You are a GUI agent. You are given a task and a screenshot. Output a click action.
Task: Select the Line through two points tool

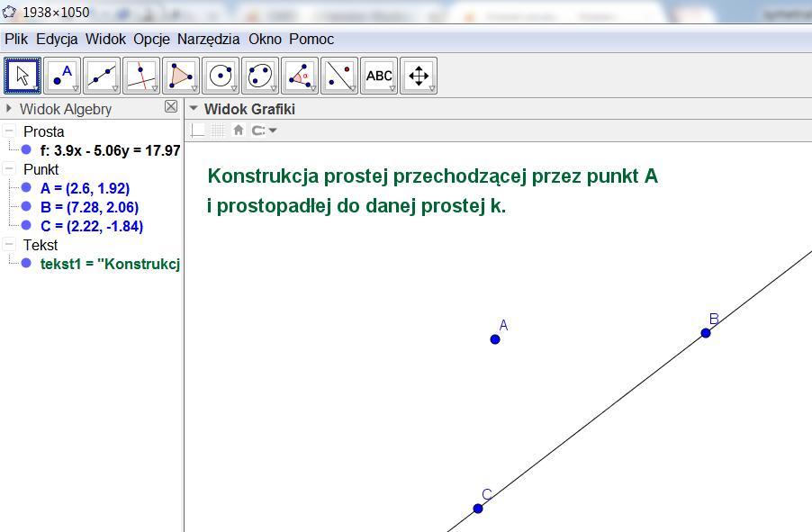102,76
